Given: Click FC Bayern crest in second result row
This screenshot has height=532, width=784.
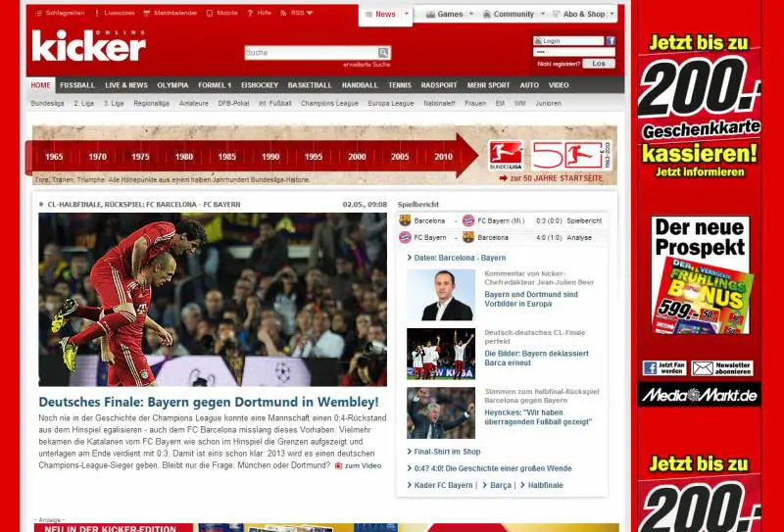Looking at the screenshot, I should point(405,237).
